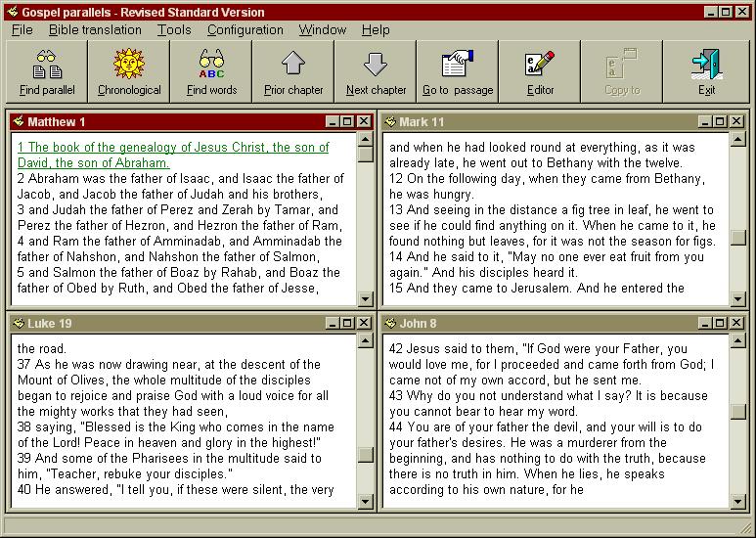Viewport: 756px width, 538px height.
Task: Click the Luke 19 scrollbar thumb
Action: pyautogui.click(x=365, y=454)
